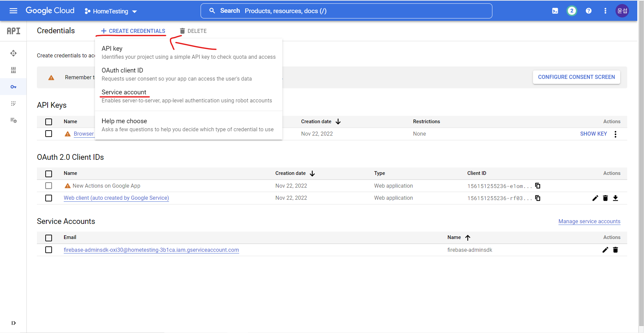Click the New Actions on Google App name

106,186
